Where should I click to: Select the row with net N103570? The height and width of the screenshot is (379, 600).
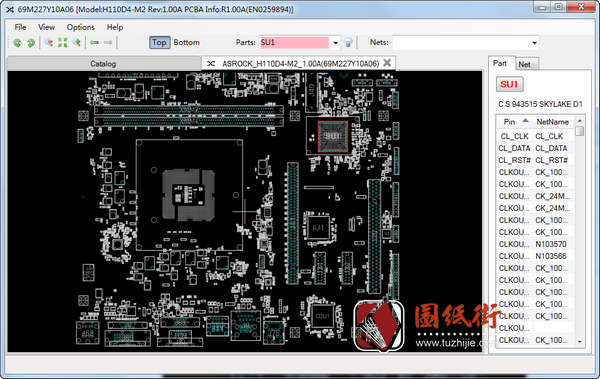pyautogui.click(x=535, y=244)
